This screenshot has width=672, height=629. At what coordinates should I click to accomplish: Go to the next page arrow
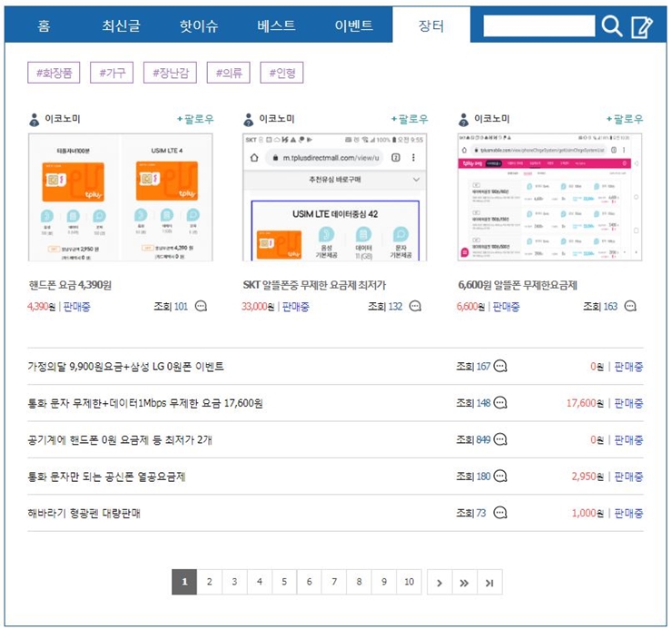[440, 583]
